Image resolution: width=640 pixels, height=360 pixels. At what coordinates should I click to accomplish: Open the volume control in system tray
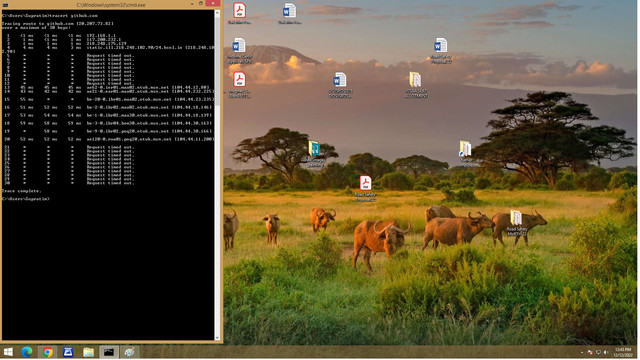point(606,352)
